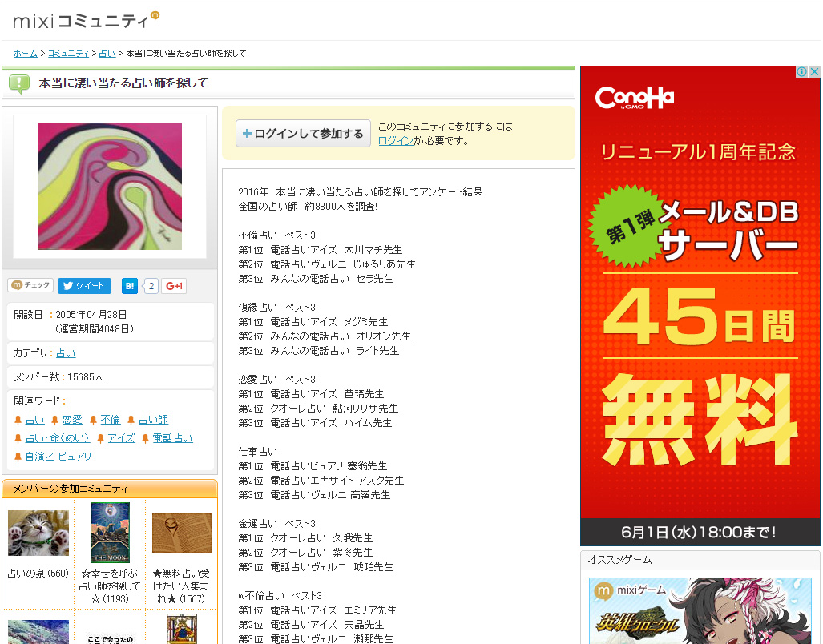Open related word 自演乙 ピュアリ tag
This screenshot has width=823, height=644.
(x=58, y=457)
